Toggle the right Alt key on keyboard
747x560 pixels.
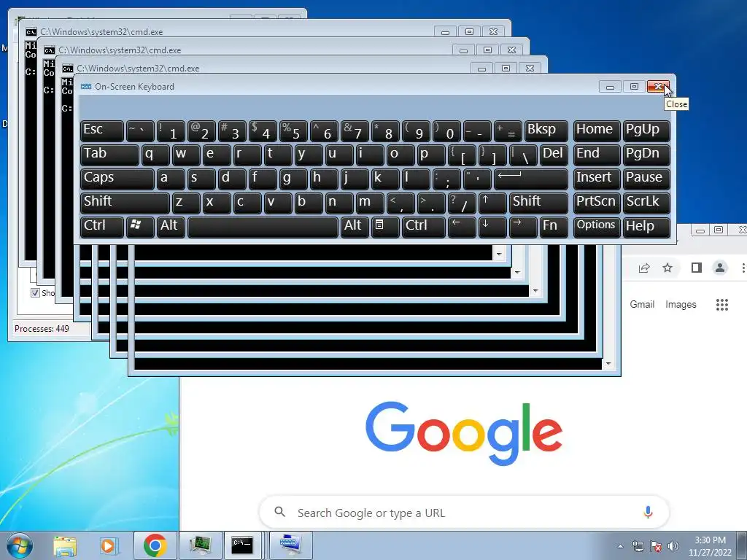pyautogui.click(x=355, y=227)
